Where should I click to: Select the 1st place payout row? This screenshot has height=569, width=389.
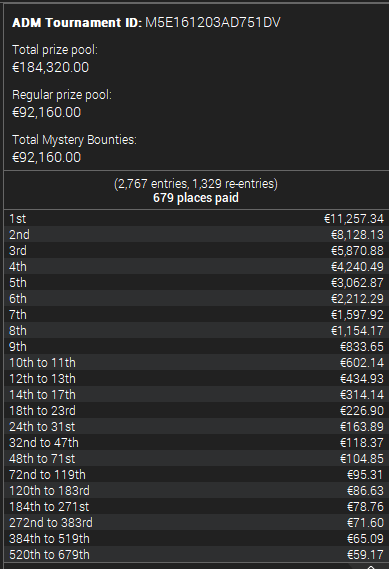196,218
